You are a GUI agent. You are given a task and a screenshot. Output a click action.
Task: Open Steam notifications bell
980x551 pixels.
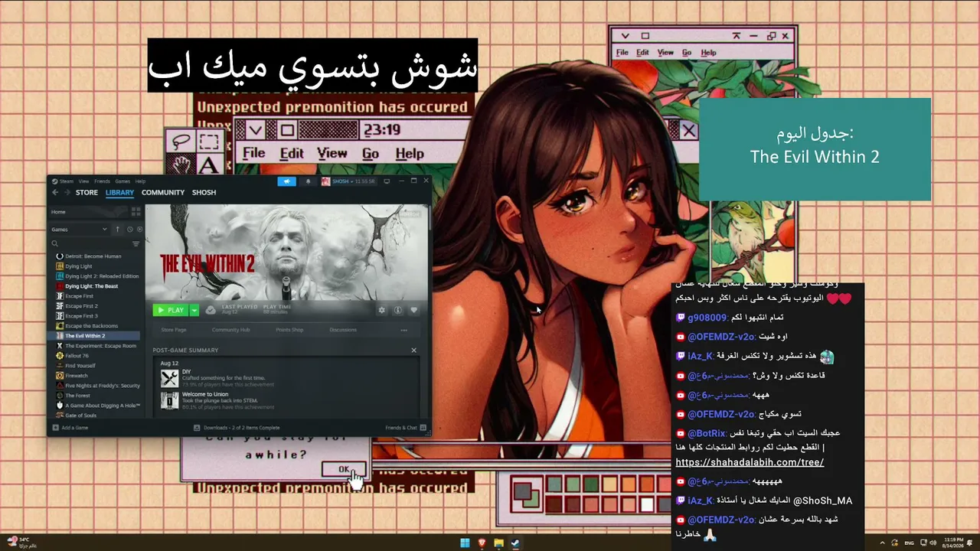tap(309, 181)
